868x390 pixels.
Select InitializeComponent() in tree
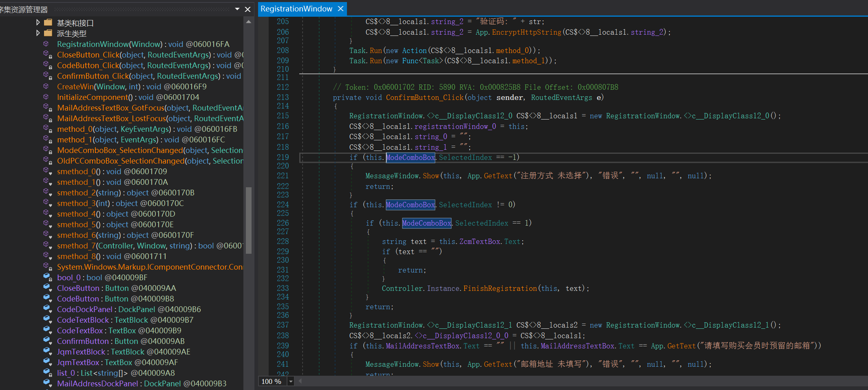(x=128, y=97)
